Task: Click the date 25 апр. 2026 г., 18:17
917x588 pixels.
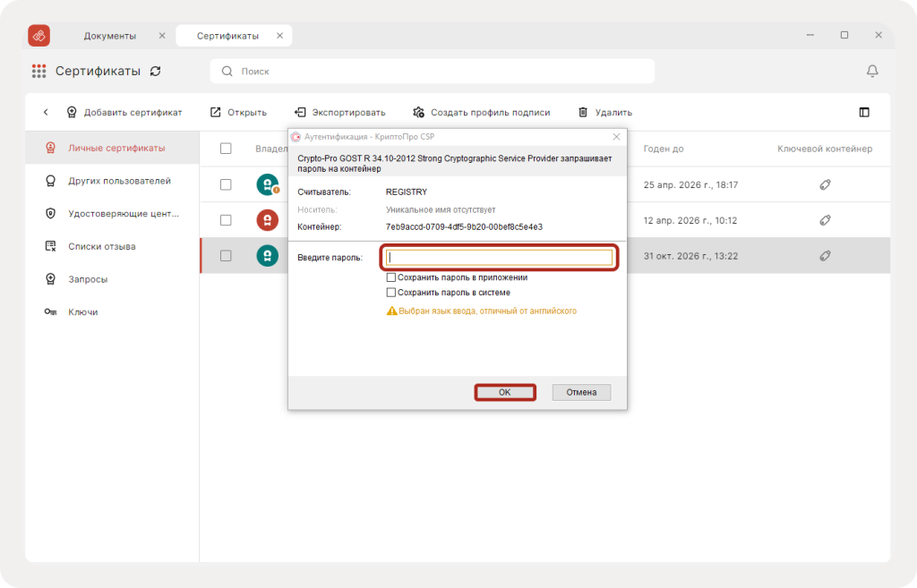Action: (x=690, y=184)
